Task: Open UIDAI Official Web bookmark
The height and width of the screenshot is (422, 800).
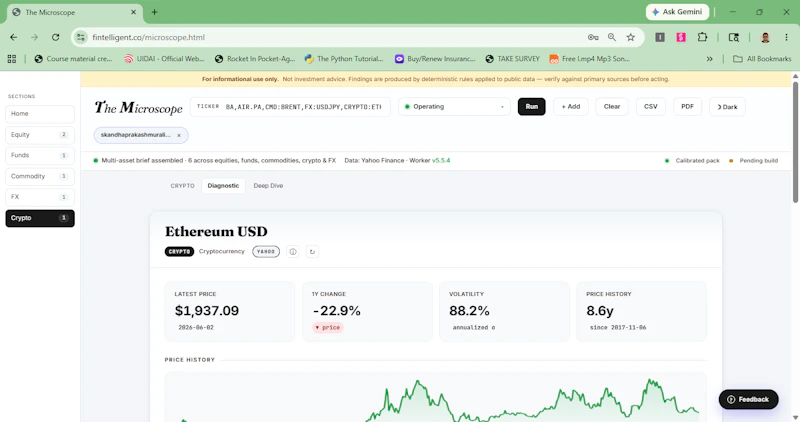Action: point(164,59)
